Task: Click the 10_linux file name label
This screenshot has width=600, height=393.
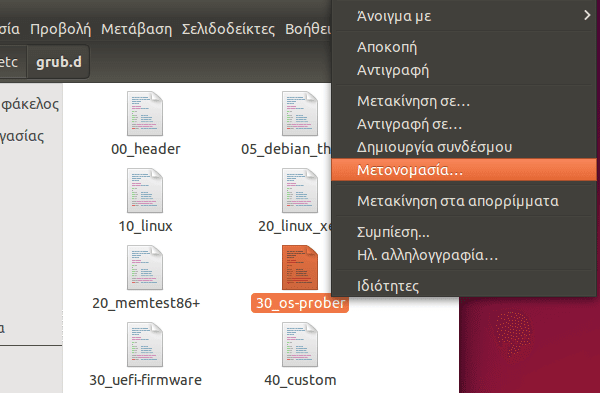Action: point(145,226)
